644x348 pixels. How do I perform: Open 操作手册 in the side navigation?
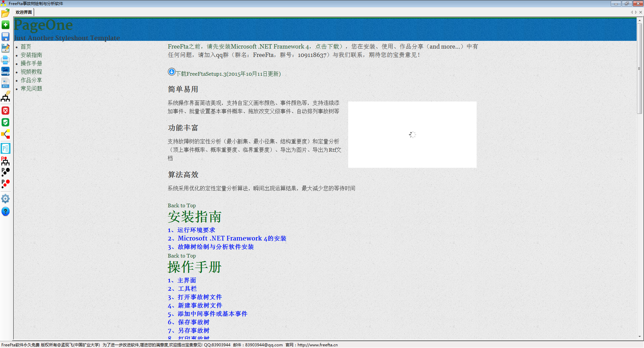tap(32, 63)
